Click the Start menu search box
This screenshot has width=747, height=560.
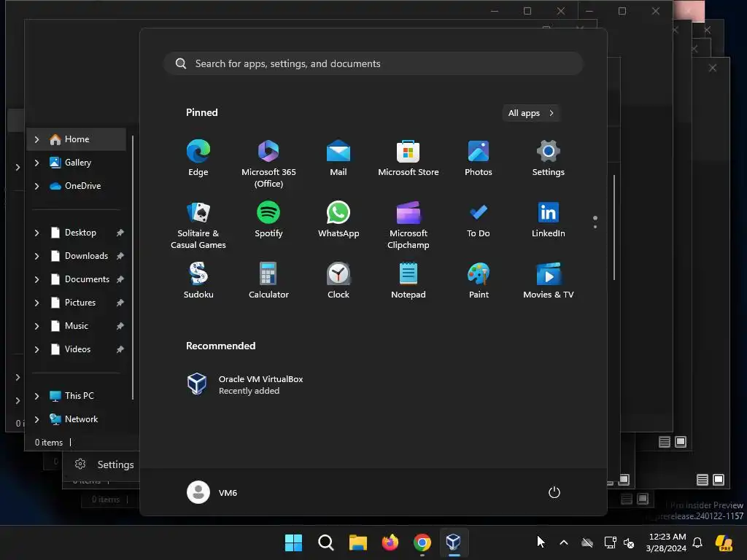[373, 63]
